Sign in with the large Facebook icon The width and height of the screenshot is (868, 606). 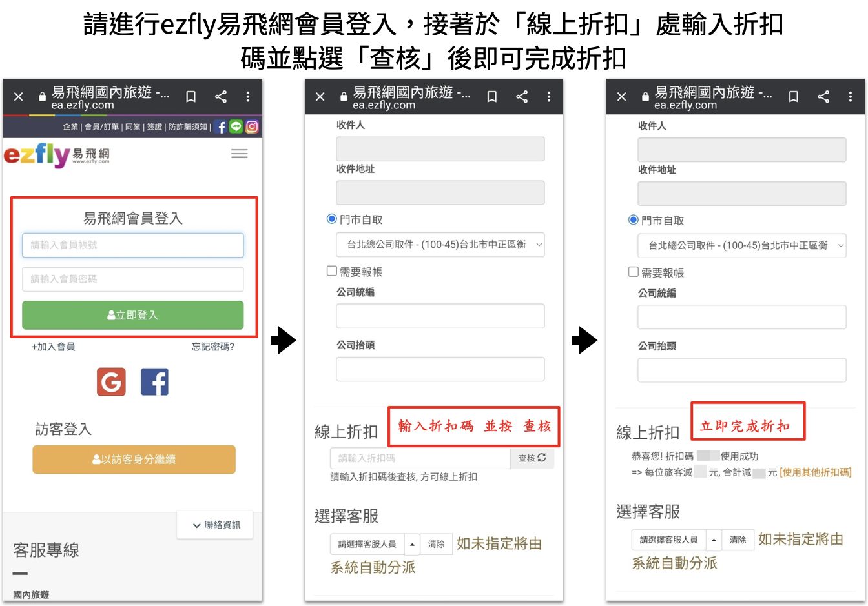(155, 382)
